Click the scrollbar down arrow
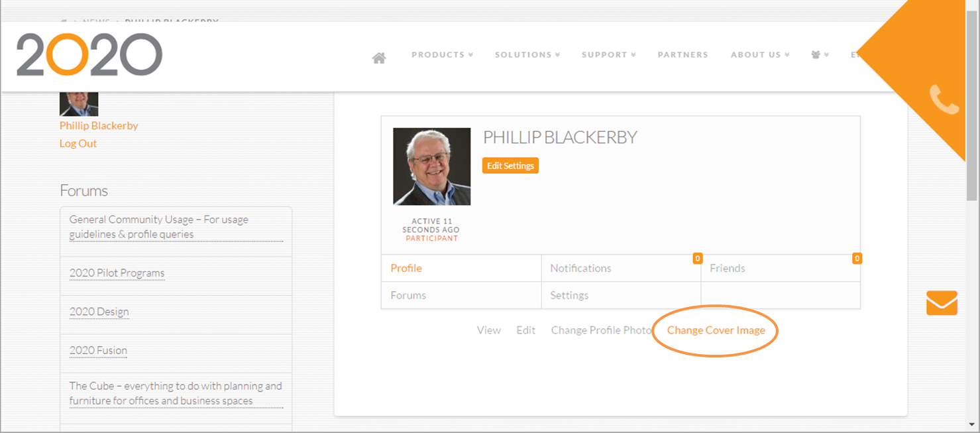 pyautogui.click(x=972, y=424)
